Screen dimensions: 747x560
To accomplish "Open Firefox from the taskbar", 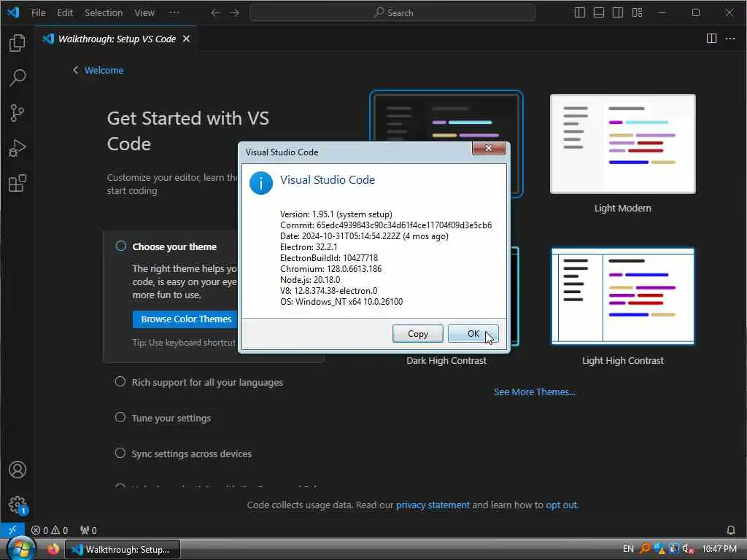I will 53,549.
